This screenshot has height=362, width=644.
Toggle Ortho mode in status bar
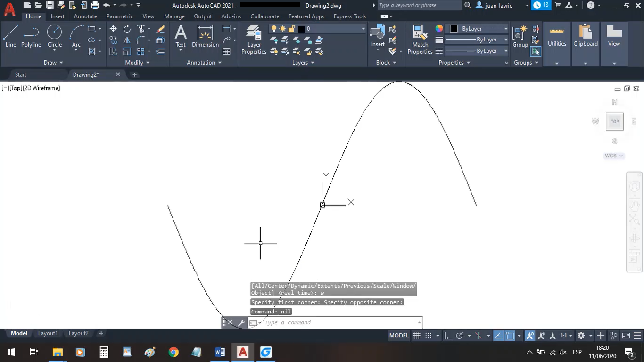click(448, 336)
